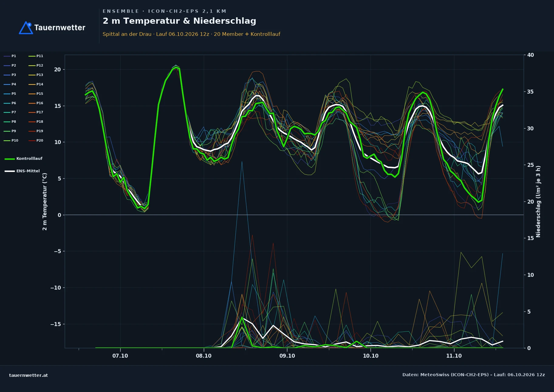Viewport: 554px width, 392px height.
Task: Click the 20 temperature axis tick label
Action: [x=57, y=70]
